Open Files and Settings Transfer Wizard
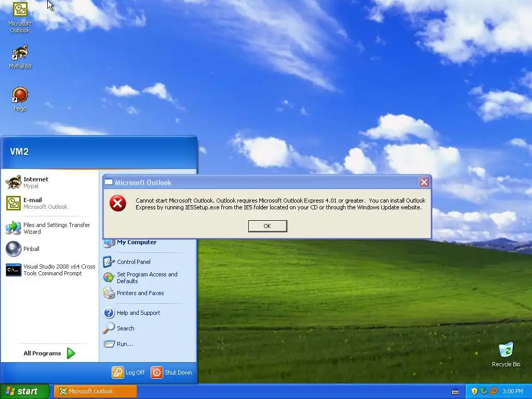The height and width of the screenshot is (399, 532). tap(50, 228)
